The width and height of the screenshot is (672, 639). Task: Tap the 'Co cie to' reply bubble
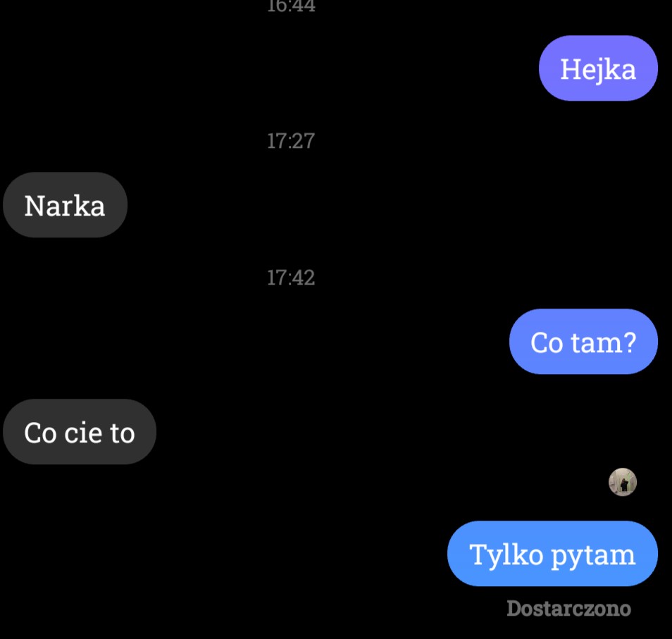coord(80,432)
